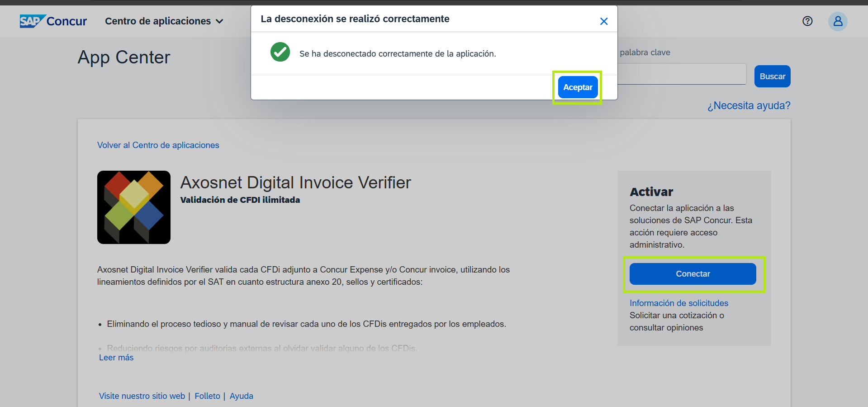Screen dimensions: 868x407
Task: Expand description with Leer más
Action: pyautogui.click(x=116, y=358)
